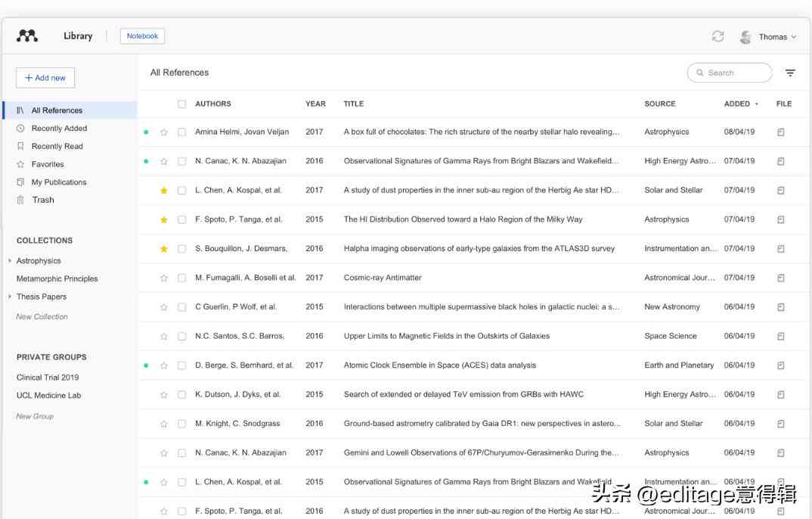Open the filter options icon
The height and width of the screenshot is (519, 812).
790,73
